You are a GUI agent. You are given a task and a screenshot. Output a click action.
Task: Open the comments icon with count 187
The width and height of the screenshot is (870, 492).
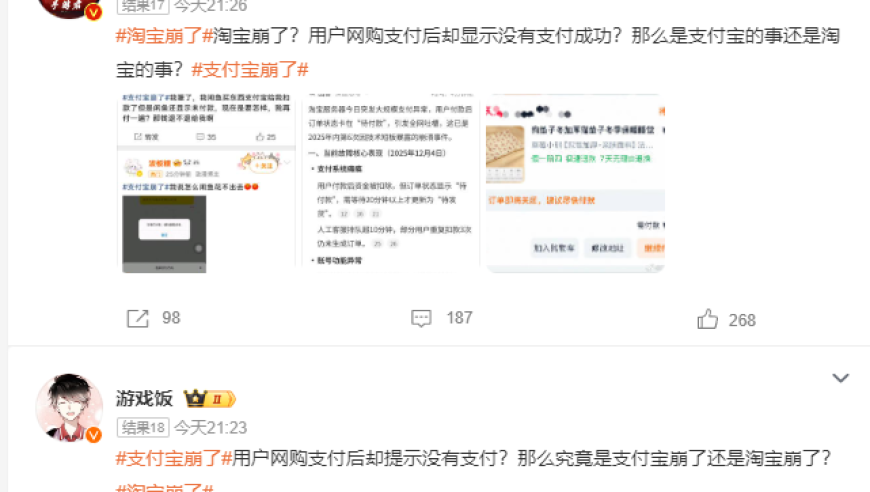[421, 318]
